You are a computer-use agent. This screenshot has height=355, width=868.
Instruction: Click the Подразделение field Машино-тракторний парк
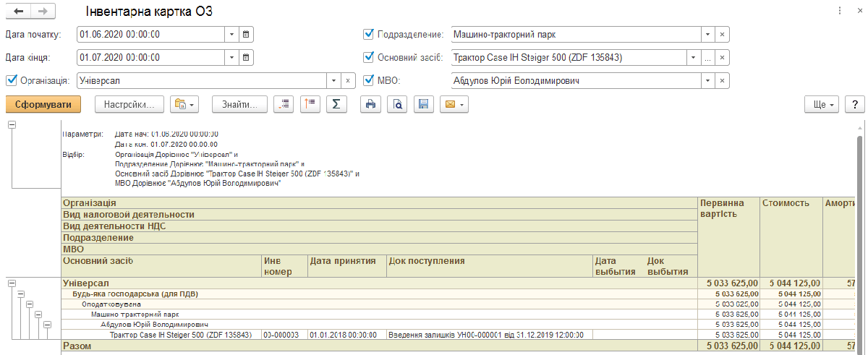(575, 34)
